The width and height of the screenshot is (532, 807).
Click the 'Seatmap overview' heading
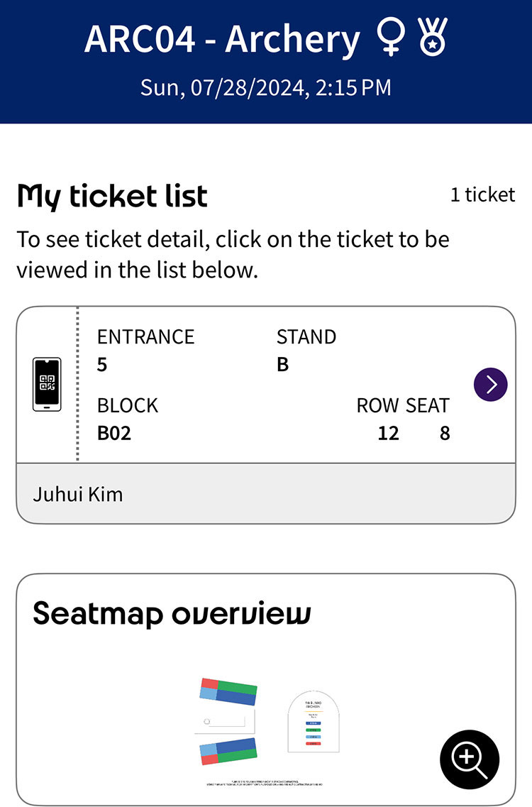172,613
